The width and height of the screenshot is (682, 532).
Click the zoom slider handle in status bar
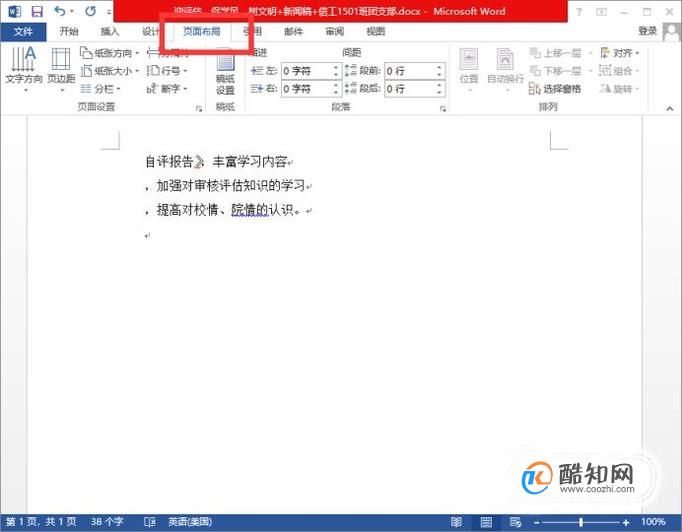pyautogui.click(x=581, y=522)
